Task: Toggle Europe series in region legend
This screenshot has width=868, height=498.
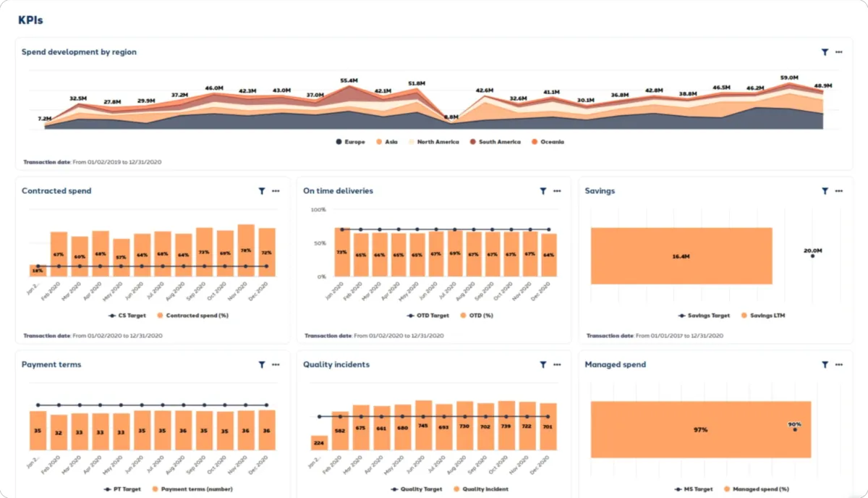Action: (350, 142)
